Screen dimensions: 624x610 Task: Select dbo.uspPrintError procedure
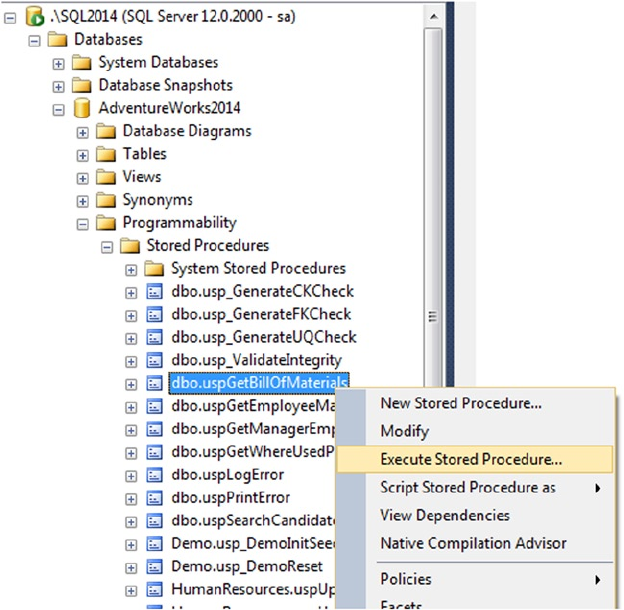tap(230, 498)
